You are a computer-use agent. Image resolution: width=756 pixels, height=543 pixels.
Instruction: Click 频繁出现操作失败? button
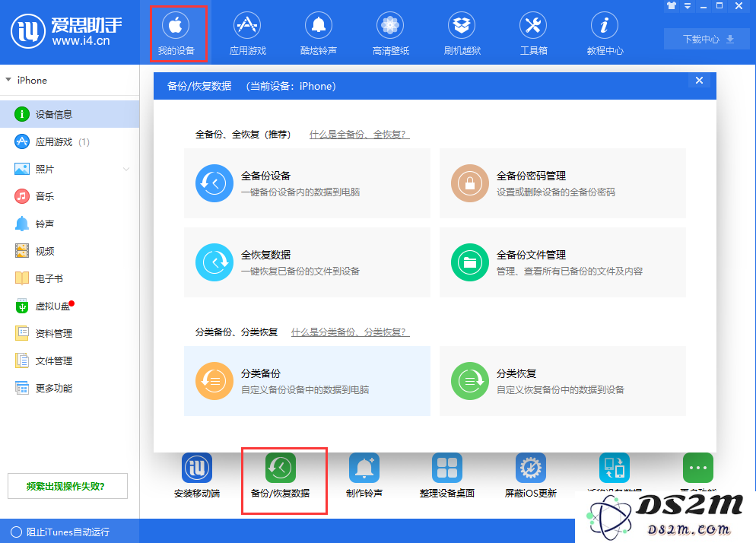point(68,486)
